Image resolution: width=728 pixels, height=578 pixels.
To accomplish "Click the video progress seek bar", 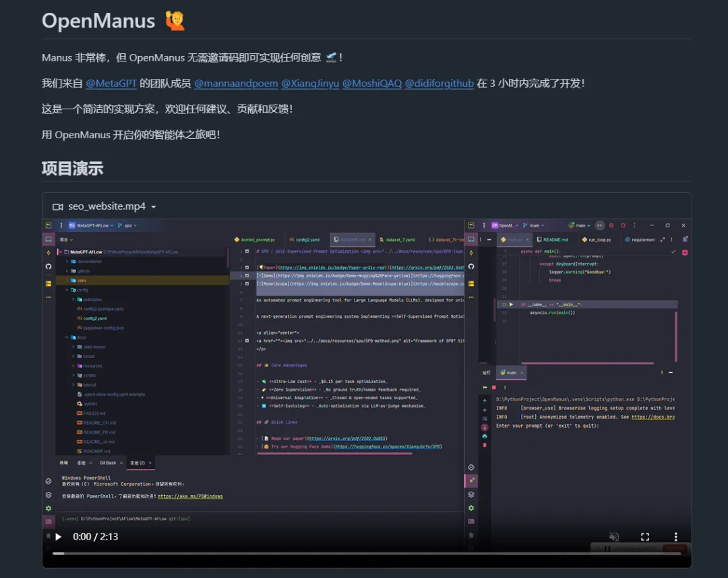I will tap(364, 554).
